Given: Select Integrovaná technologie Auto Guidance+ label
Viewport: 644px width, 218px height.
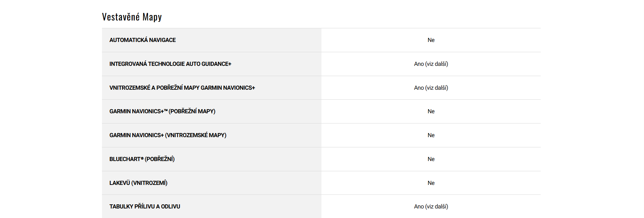Looking at the screenshot, I should coord(170,64).
